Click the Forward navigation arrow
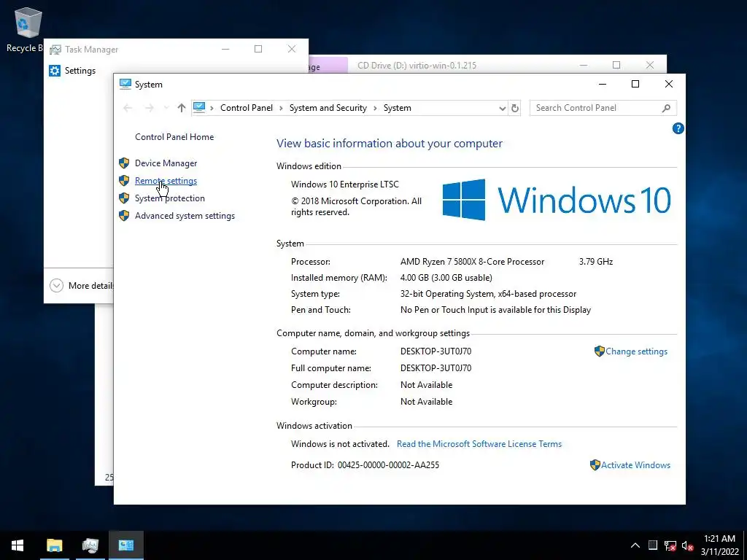 pyautogui.click(x=149, y=108)
